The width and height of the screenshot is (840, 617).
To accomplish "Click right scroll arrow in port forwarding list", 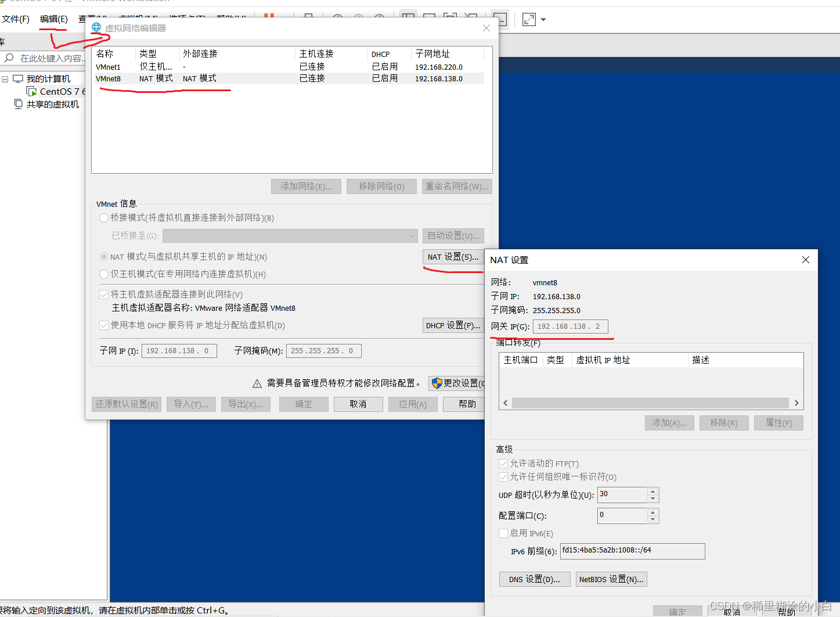I will pyautogui.click(x=796, y=403).
